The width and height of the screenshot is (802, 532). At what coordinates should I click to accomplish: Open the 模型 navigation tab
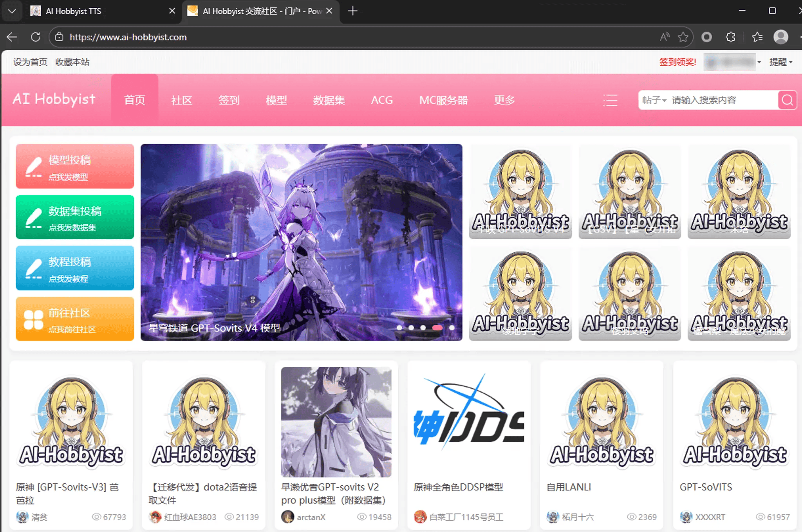click(x=276, y=100)
